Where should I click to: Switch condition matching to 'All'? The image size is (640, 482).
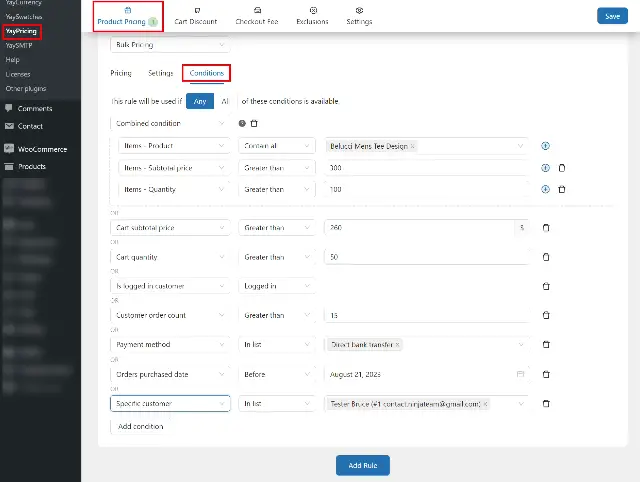(x=224, y=101)
